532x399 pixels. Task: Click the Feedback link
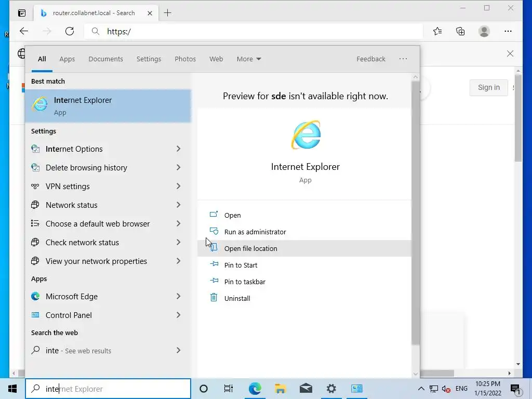(371, 59)
